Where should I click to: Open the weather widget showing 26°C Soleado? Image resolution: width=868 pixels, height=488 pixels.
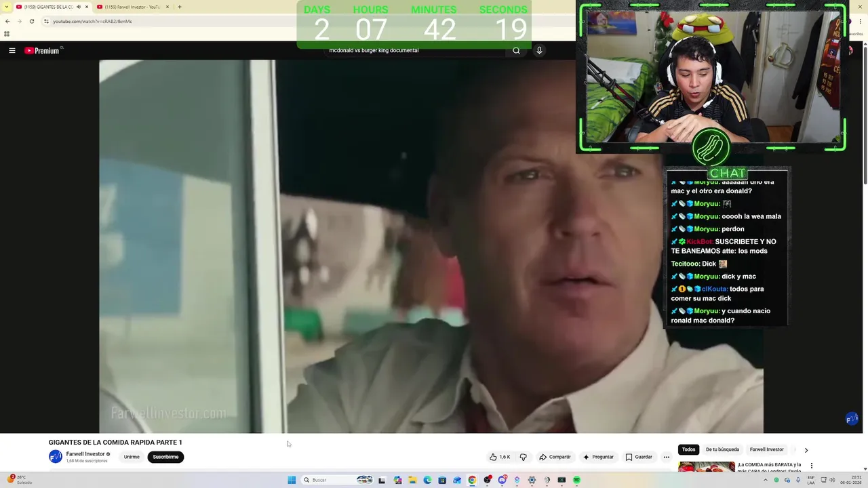click(x=19, y=480)
